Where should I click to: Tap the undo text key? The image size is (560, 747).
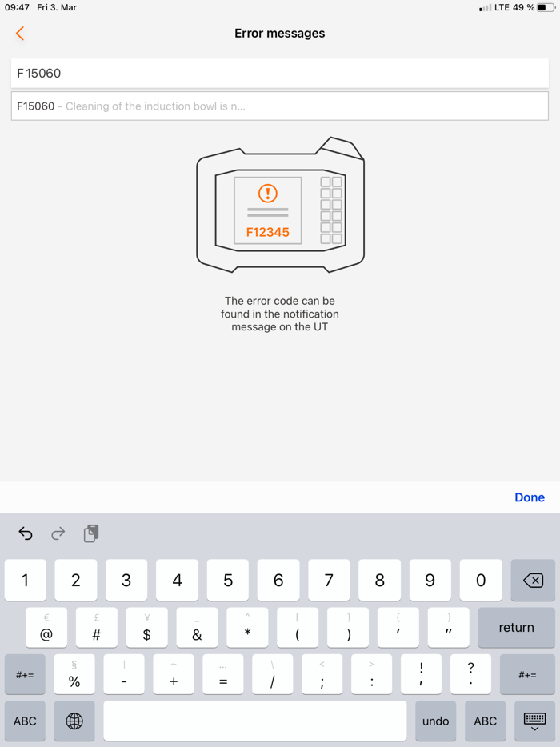point(436,721)
